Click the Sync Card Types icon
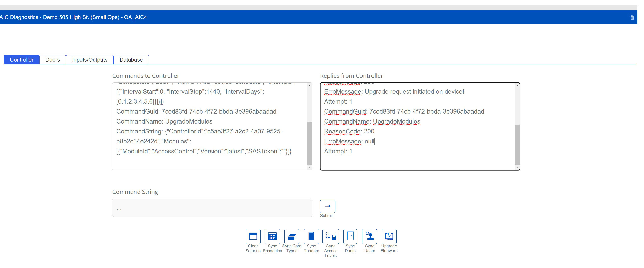644x268 pixels. click(291, 236)
